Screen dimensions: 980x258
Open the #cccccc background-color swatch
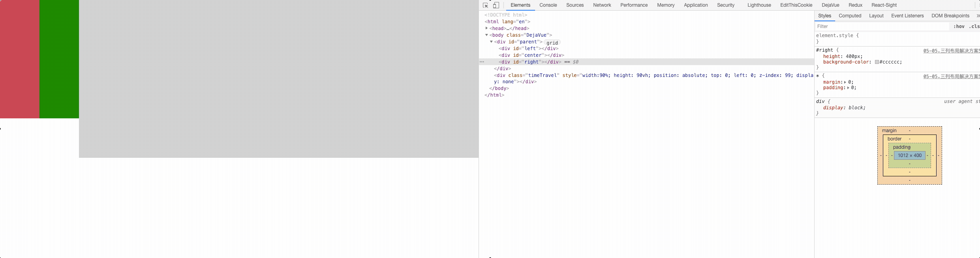pyautogui.click(x=877, y=62)
